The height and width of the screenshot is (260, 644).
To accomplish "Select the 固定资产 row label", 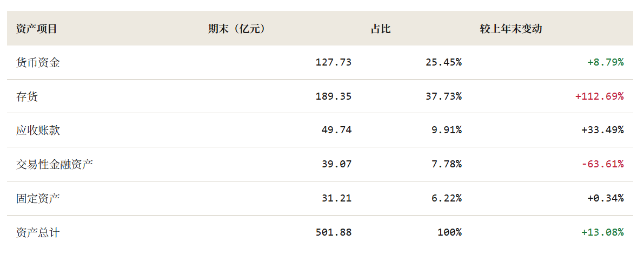I will 38,198.
